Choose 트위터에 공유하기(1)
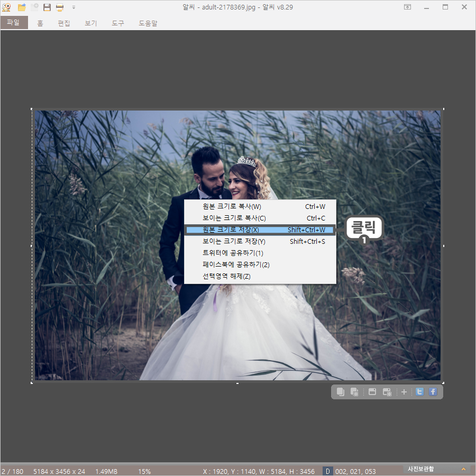This screenshot has height=476, width=476. click(260, 253)
